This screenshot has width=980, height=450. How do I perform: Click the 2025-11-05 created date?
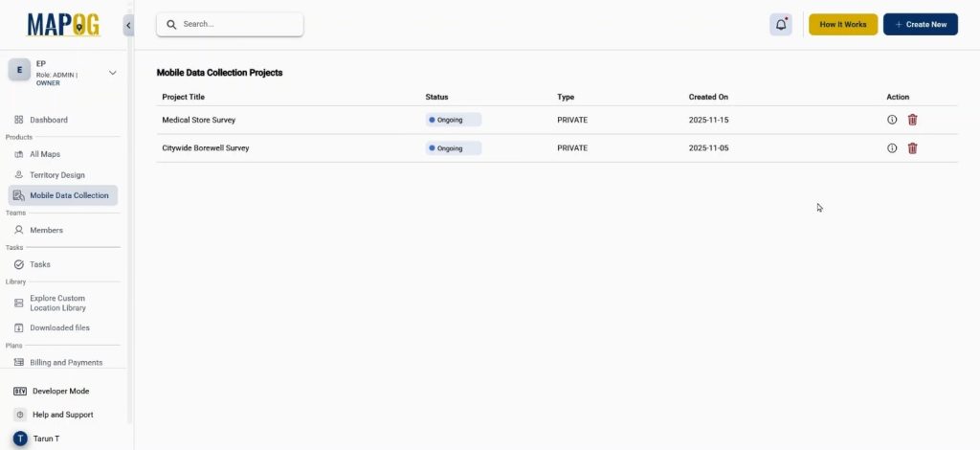(x=709, y=148)
